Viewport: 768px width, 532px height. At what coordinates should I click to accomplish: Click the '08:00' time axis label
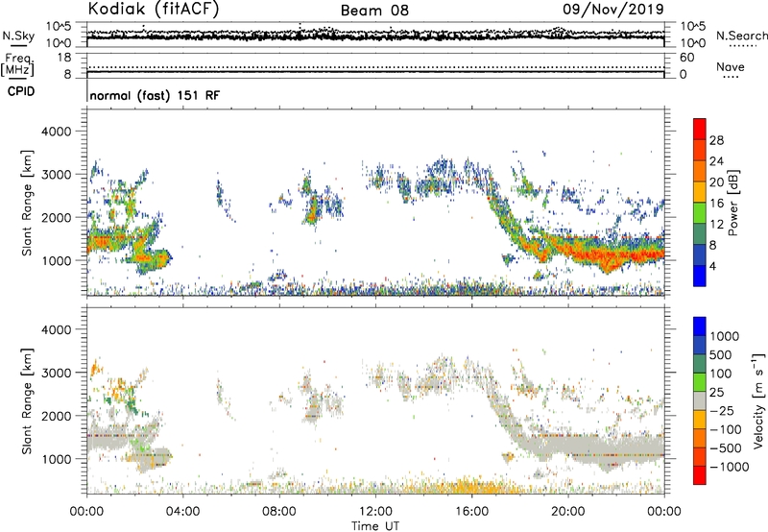coord(279,512)
